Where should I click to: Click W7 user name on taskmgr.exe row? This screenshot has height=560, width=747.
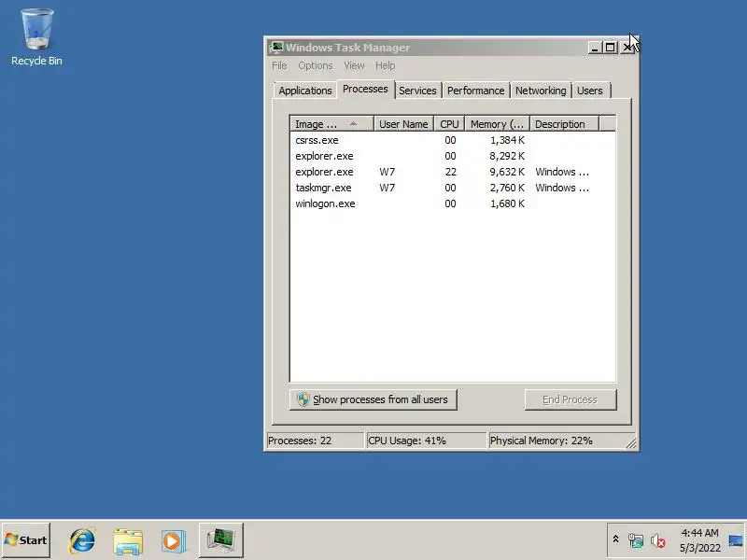(388, 188)
